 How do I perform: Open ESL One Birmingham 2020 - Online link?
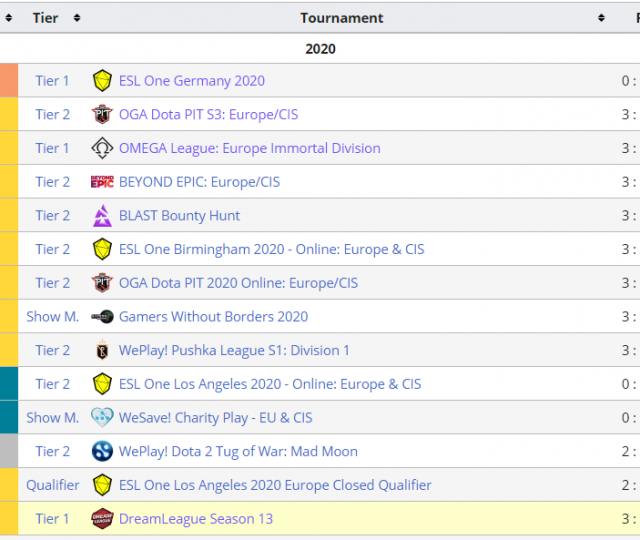click(x=271, y=249)
